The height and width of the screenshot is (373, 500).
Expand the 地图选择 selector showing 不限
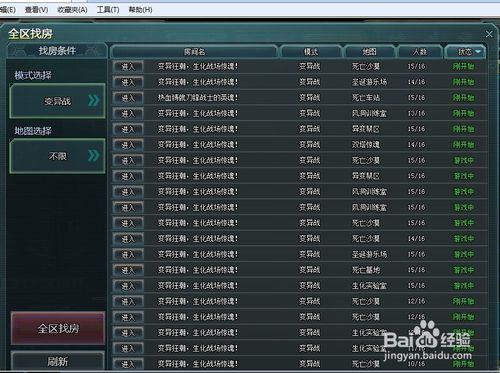coord(58,156)
